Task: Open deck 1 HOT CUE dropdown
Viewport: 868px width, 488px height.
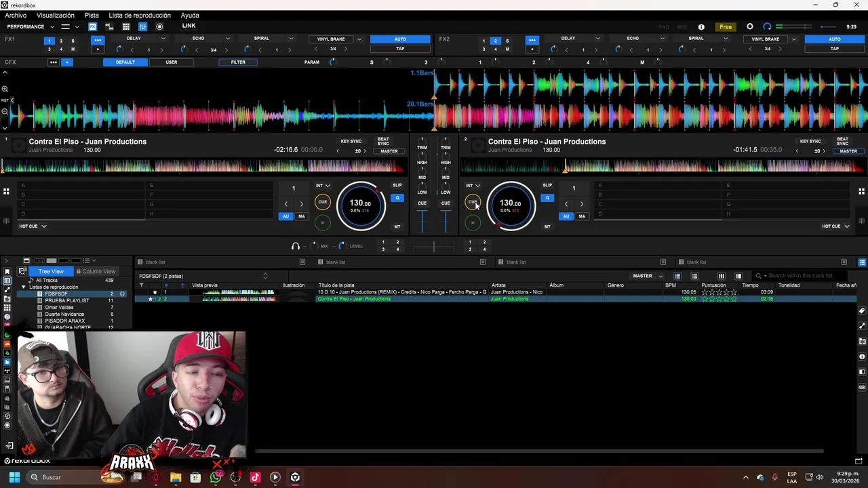Action: tap(33, 226)
